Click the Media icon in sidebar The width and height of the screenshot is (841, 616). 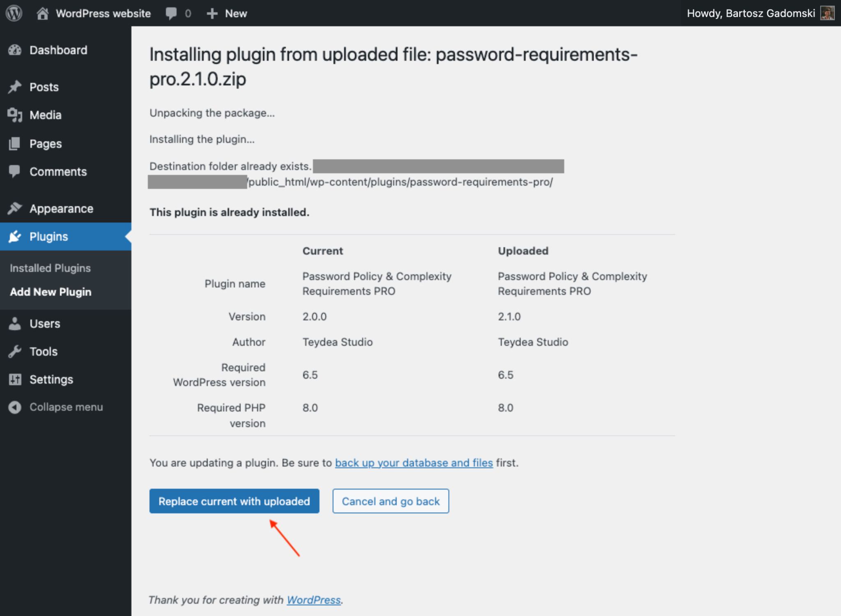(15, 115)
